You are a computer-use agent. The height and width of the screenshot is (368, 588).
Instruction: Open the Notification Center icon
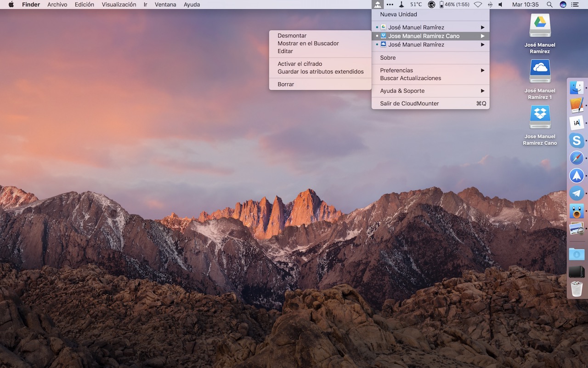pos(575,5)
